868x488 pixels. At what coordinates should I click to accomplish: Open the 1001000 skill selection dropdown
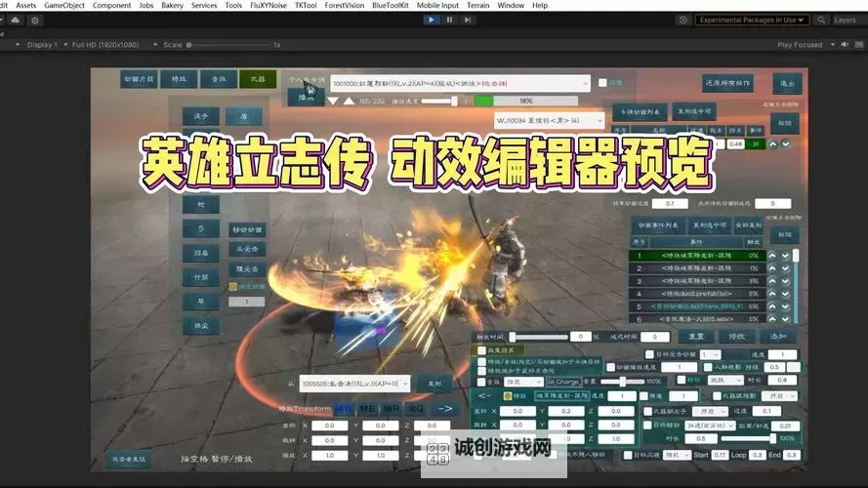point(461,83)
